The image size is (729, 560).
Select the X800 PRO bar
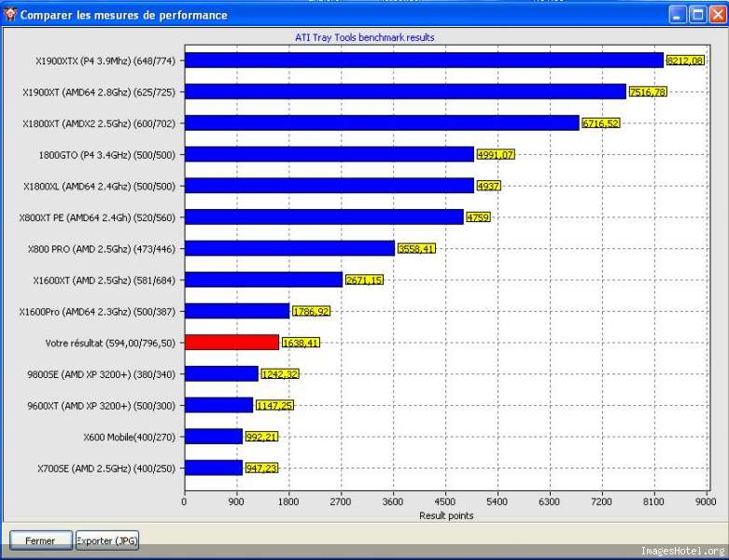coord(289,248)
